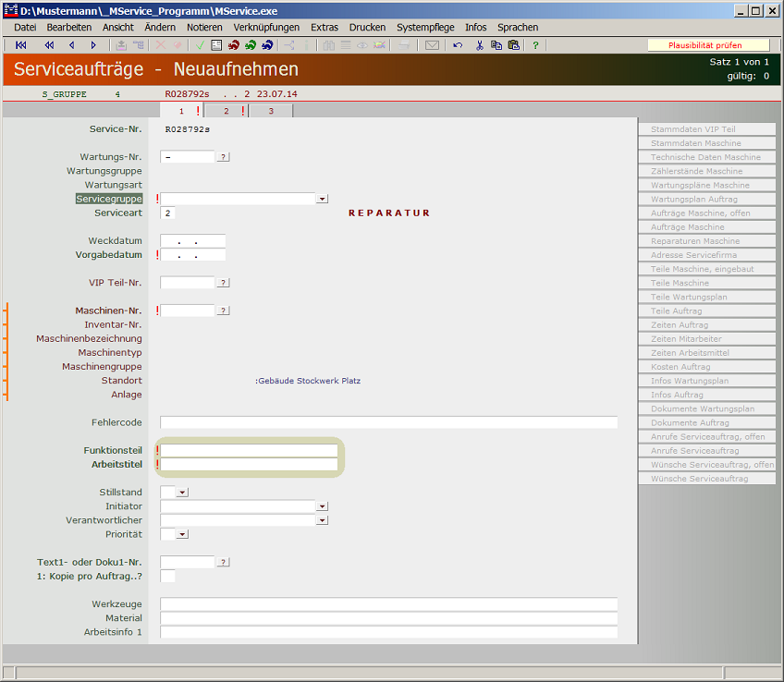Click the paste clipboard icon
784x682 pixels.
point(513,45)
